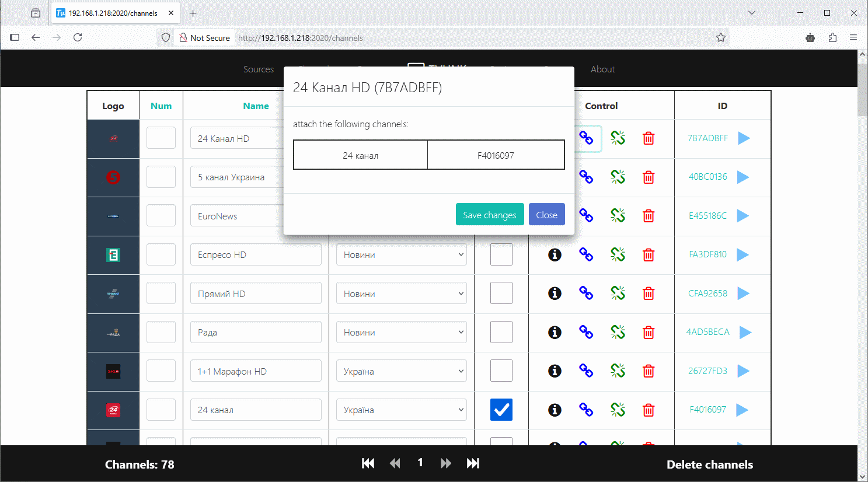Image resolution: width=868 pixels, height=482 pixels.
Task: Tick the checkbox in 1+1 Марафон HD row
Action: 501,371
